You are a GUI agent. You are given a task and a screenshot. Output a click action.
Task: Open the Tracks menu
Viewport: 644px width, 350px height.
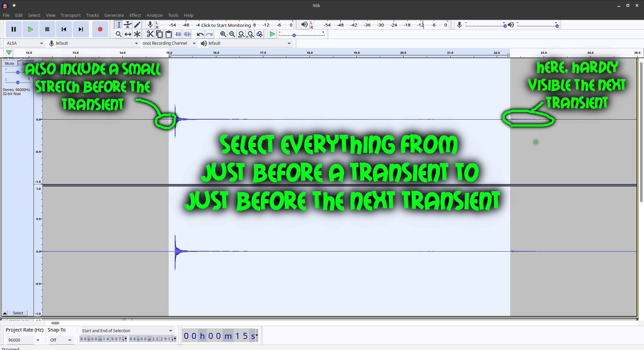(x=92, y=15)
